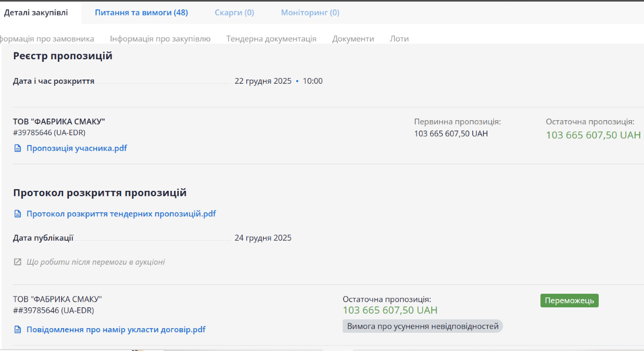
Task: Go to the Лоти section
Action: (399, 38)
